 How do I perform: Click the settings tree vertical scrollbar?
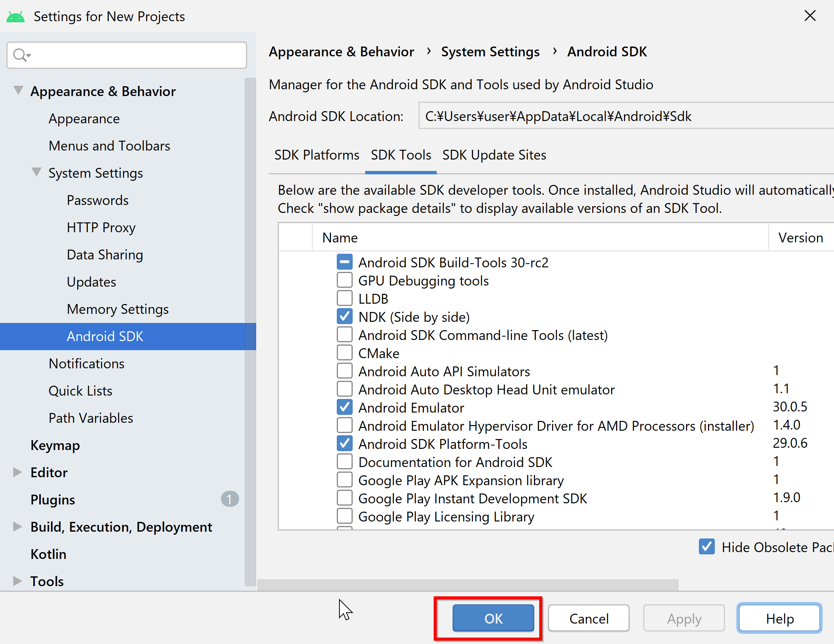tap(250, 332)
